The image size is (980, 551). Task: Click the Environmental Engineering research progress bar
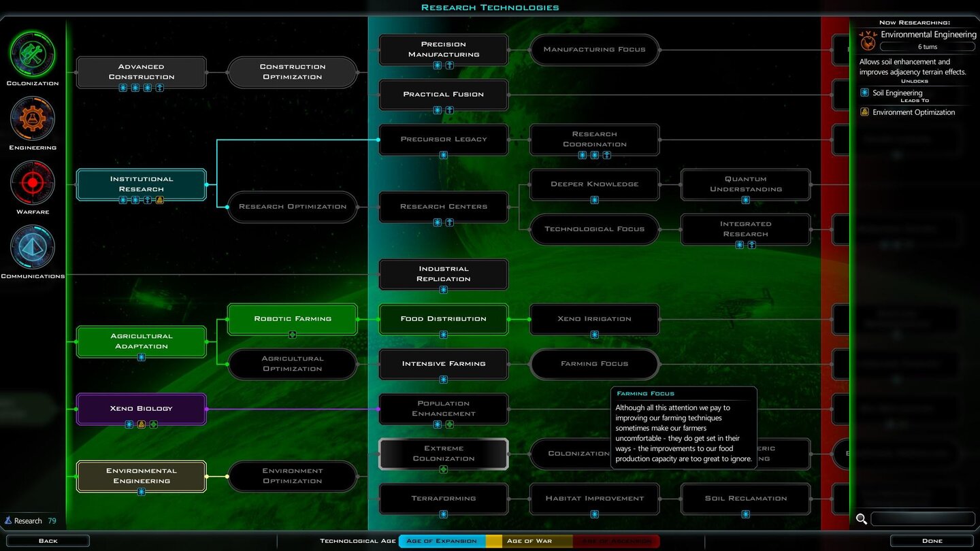(x=928, y=47)
